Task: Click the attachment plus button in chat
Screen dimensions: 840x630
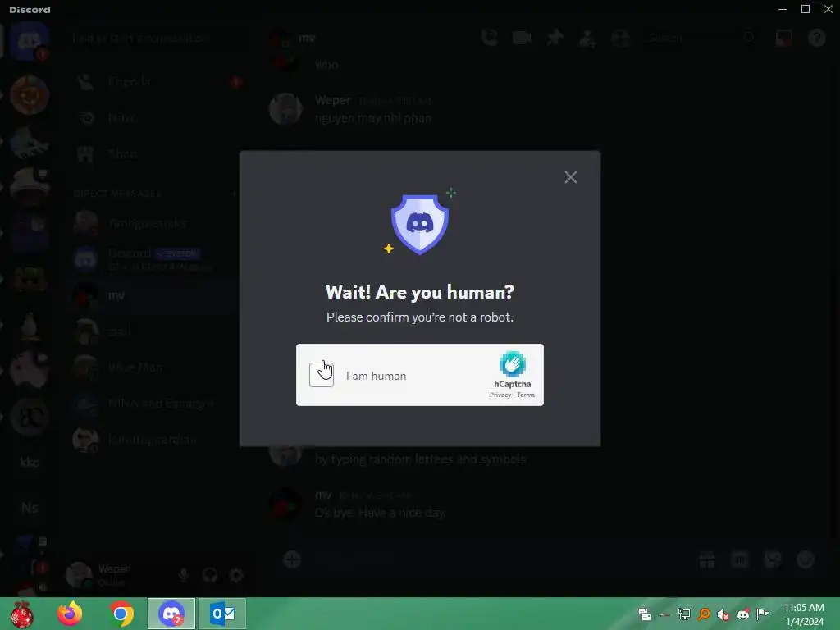Action: [x=292, y=559]
